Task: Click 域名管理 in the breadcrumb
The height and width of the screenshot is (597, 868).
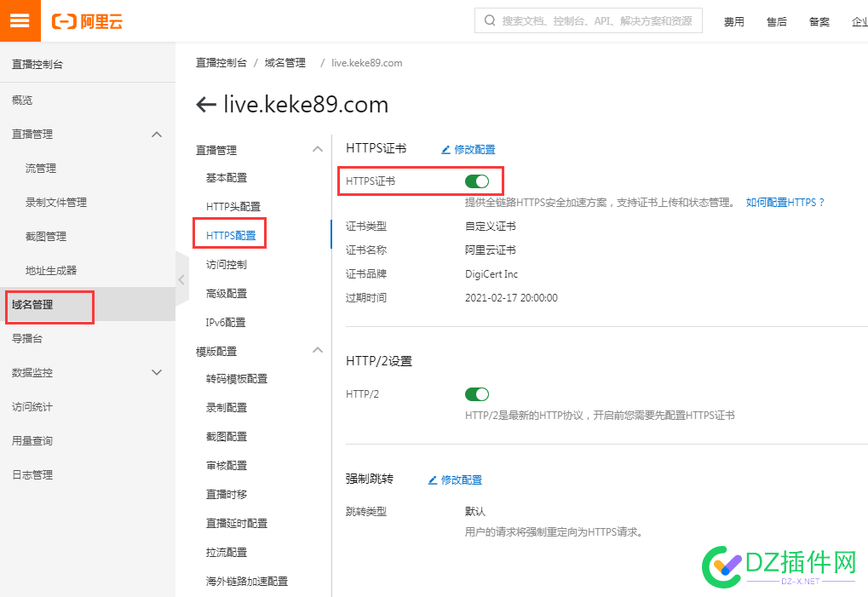Action: [285, 62]
